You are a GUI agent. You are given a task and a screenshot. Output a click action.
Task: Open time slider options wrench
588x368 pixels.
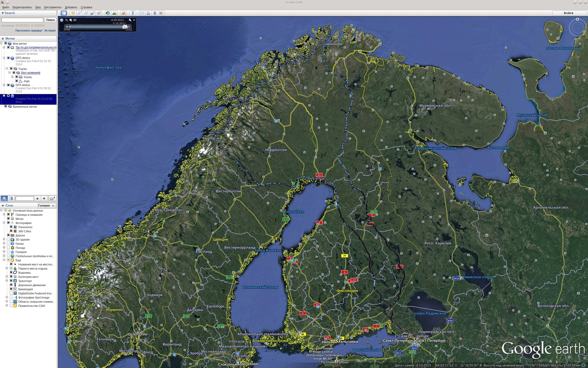[130, 20]
